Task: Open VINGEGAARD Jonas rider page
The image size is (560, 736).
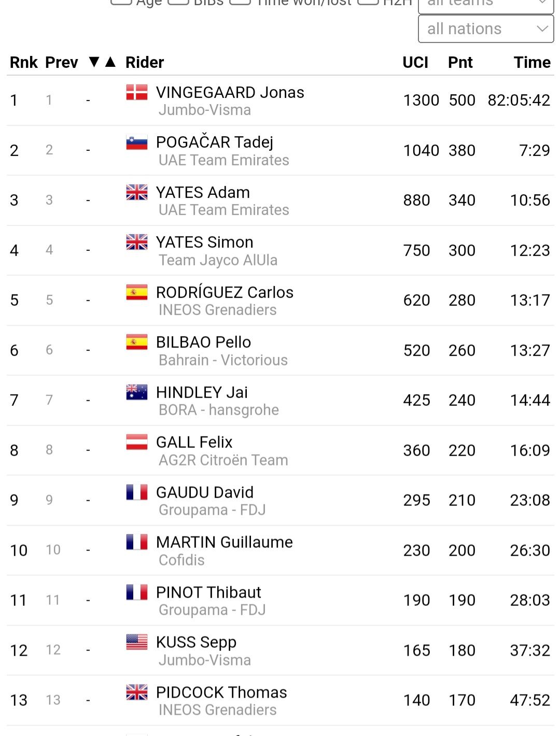Action: [x=230, y=92]
